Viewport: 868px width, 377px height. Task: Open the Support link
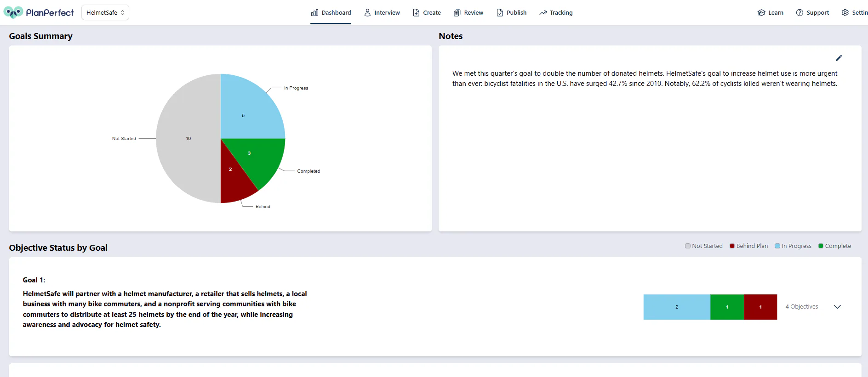pyautogui.click(x=812, y=13)
